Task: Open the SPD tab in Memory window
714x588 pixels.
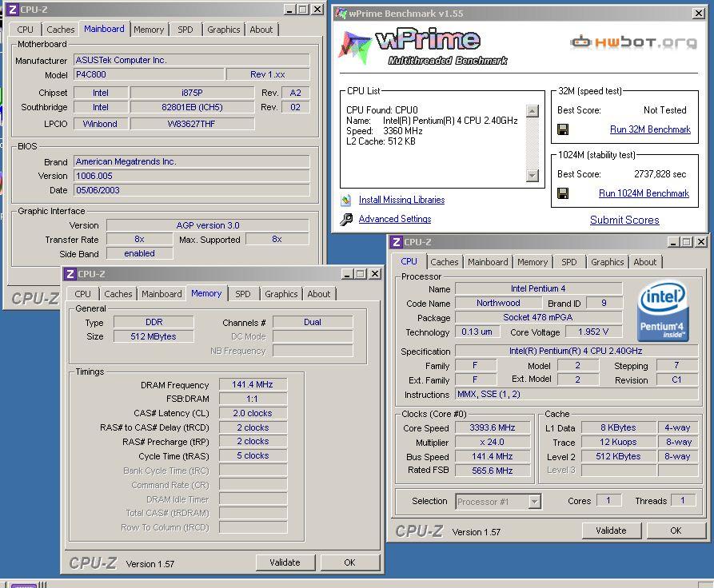Action: 243,294
